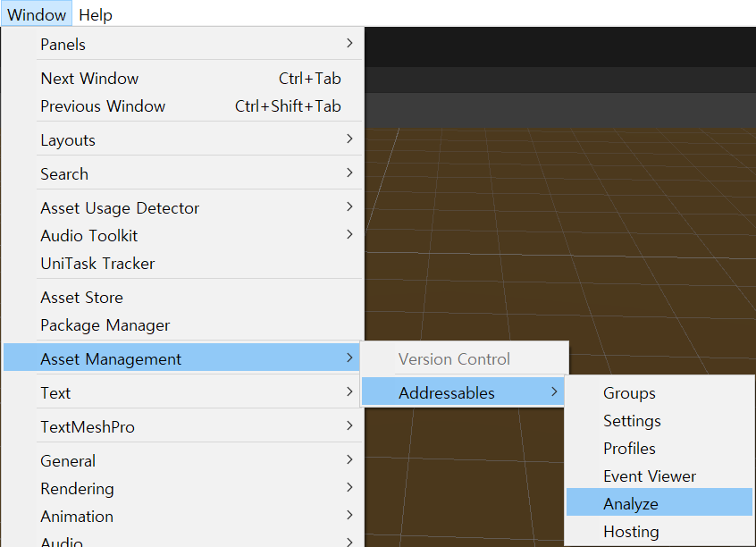This screenshot has width=756, height=547.
Task: Expand the General submenu
Action: (182, 460)
